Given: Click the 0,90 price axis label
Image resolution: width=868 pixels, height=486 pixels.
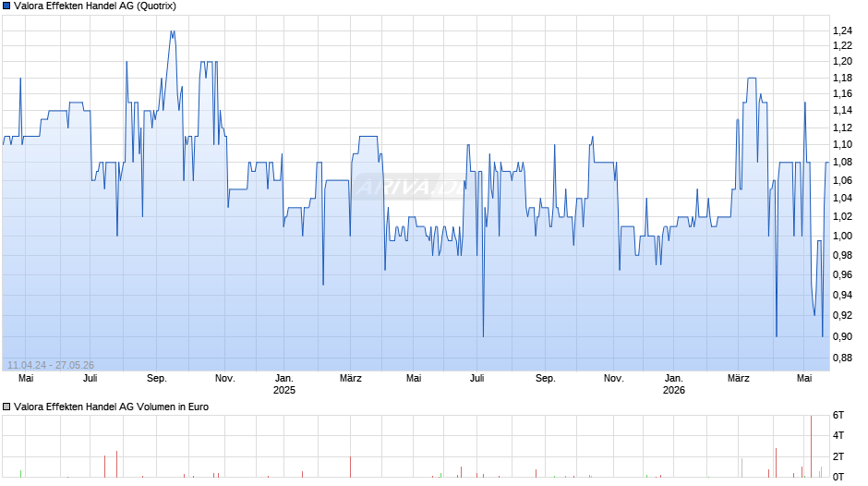Looking at the screenshot, I should pos(842,336).
